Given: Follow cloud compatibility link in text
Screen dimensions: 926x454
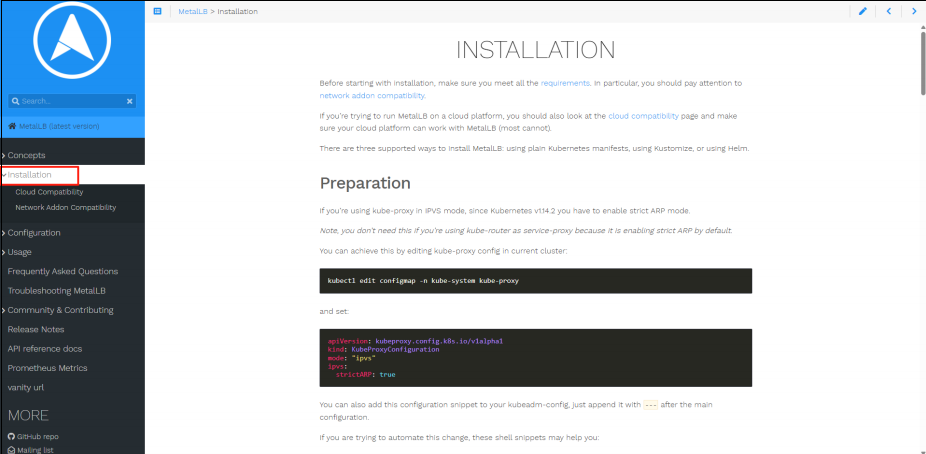Looking at the screenshot, I should pyautogui.click(x=644, y=116).
